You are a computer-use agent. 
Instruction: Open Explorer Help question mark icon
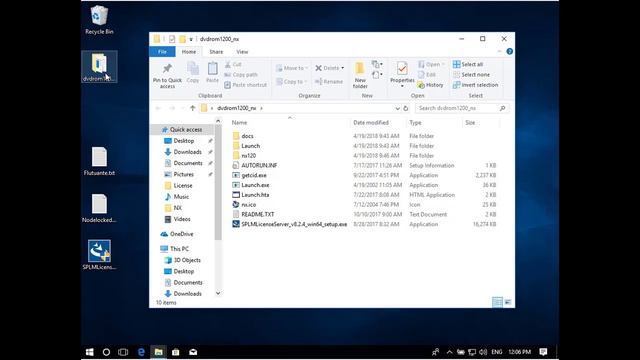tap(509, 51)
